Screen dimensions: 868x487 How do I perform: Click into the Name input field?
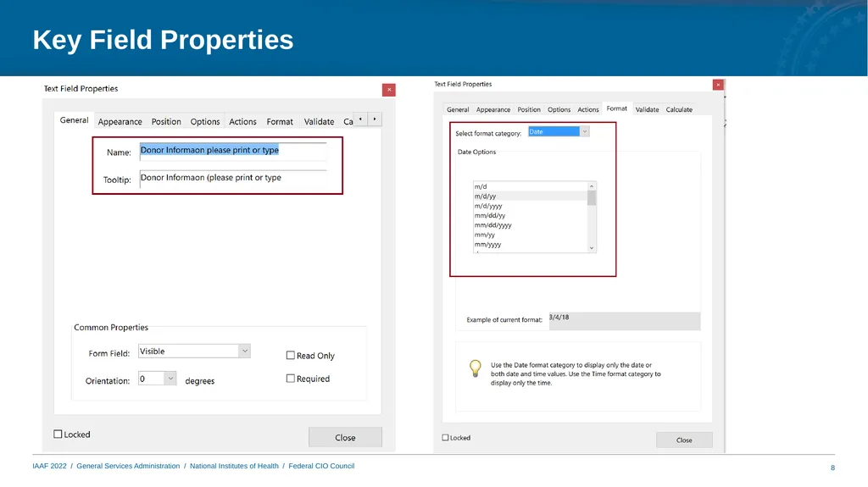pyautogui.click(x=233, y=151)
